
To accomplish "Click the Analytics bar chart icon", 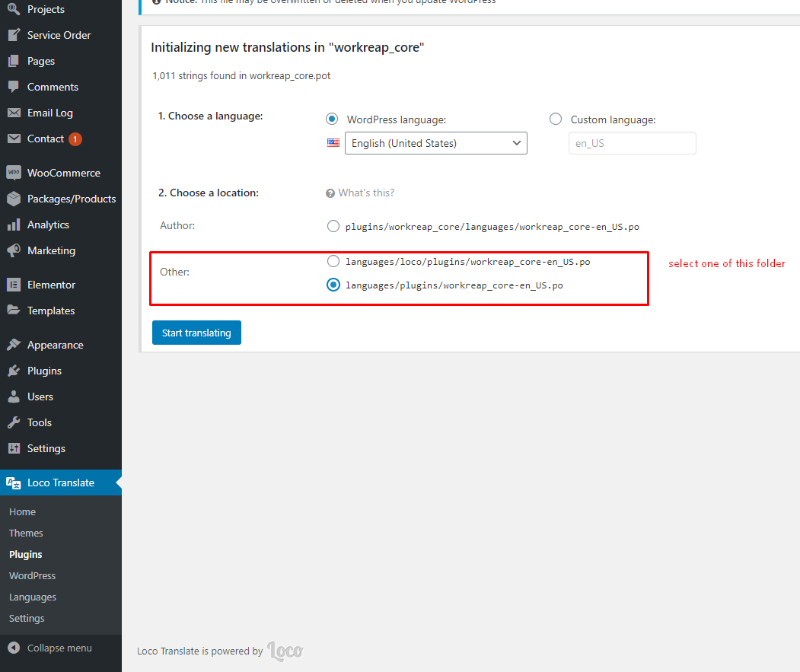I will tap(14, 225).
